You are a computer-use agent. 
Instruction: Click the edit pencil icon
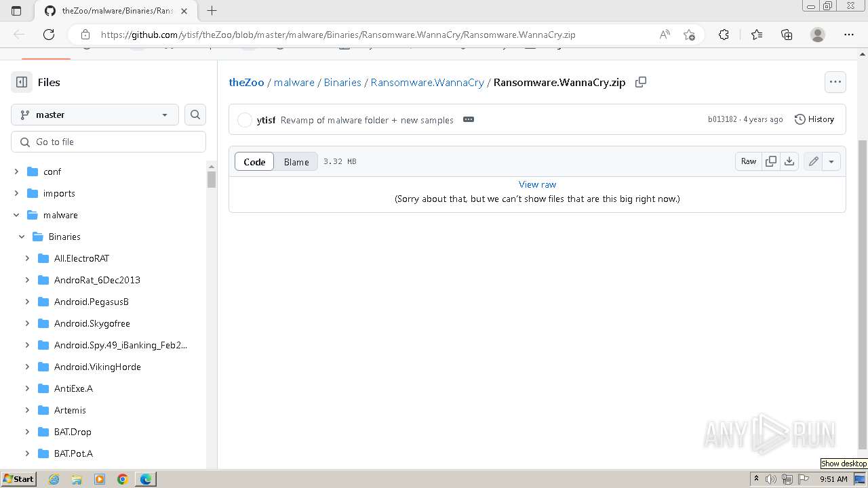pos(813,161)
